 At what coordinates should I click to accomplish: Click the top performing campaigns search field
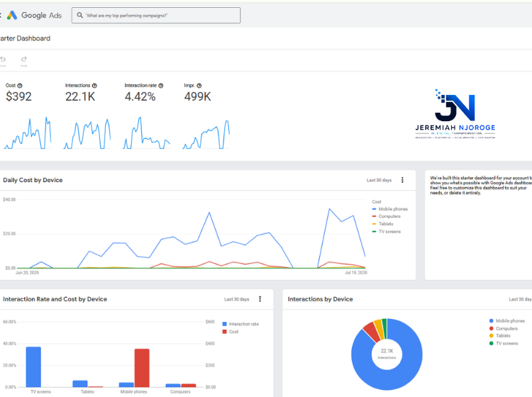[156, 16]
